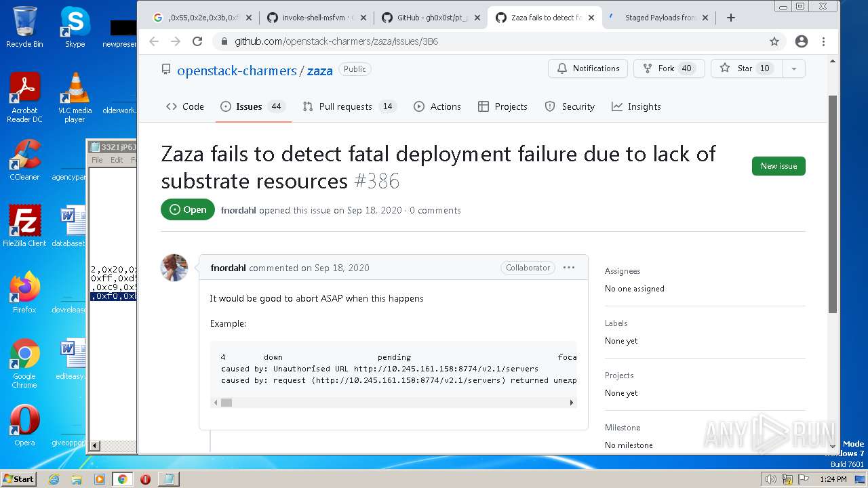Open the Code tab

184,106
